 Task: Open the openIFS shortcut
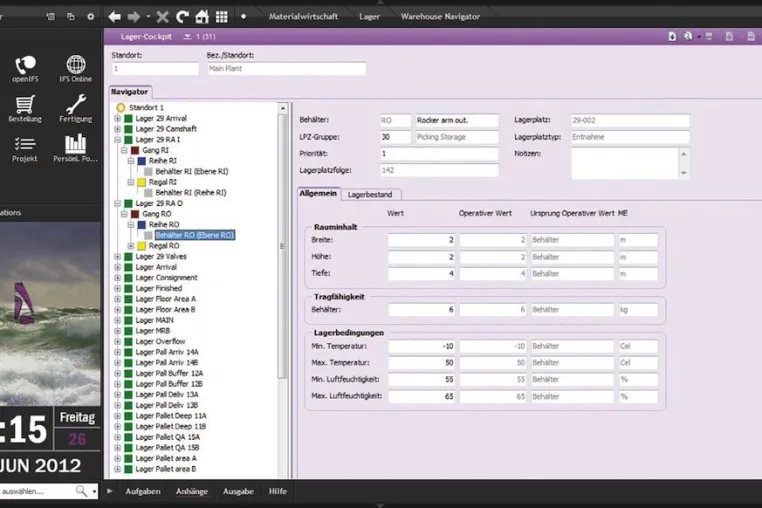point(25,69)
